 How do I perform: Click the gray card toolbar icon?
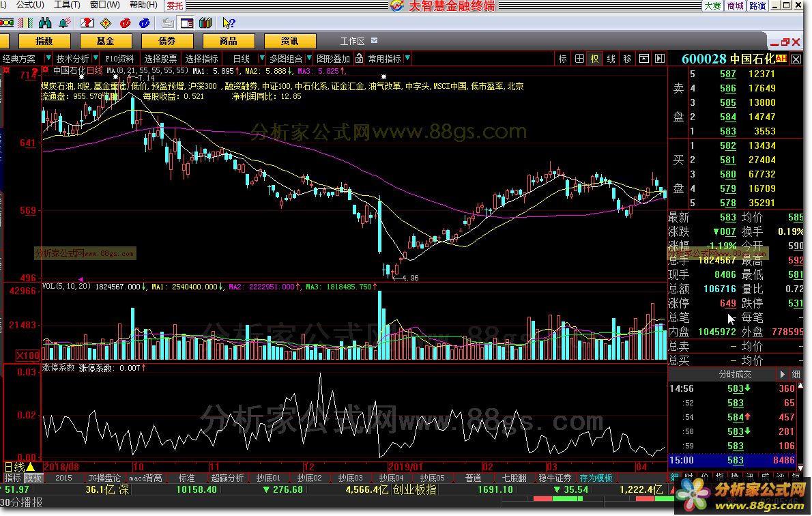(167, 23)
